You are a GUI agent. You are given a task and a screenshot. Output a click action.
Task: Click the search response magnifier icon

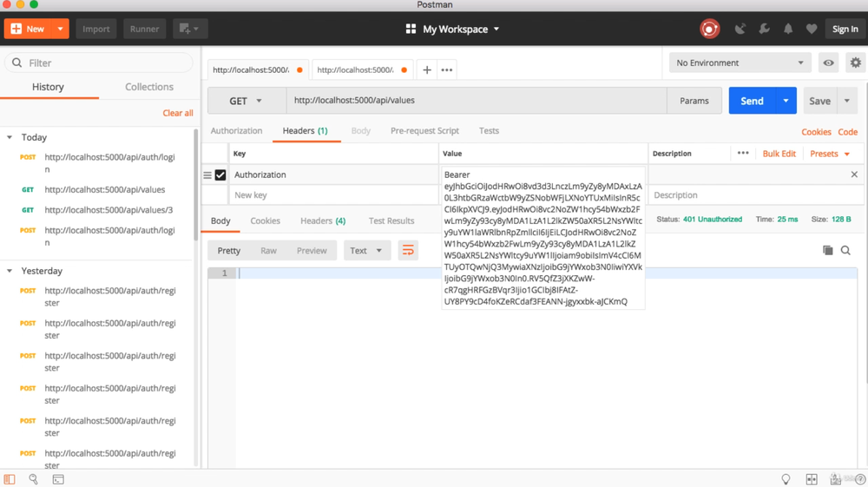(845, 251)
